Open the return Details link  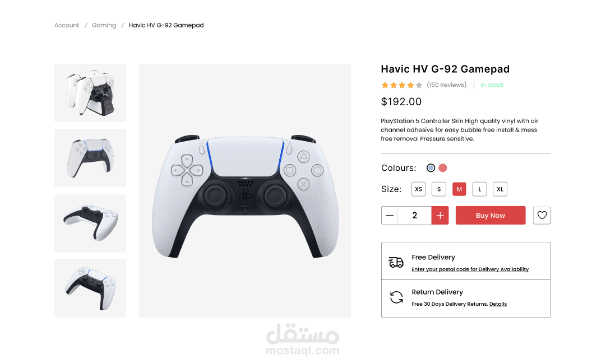pyautogui.click(x=498, y=304)
